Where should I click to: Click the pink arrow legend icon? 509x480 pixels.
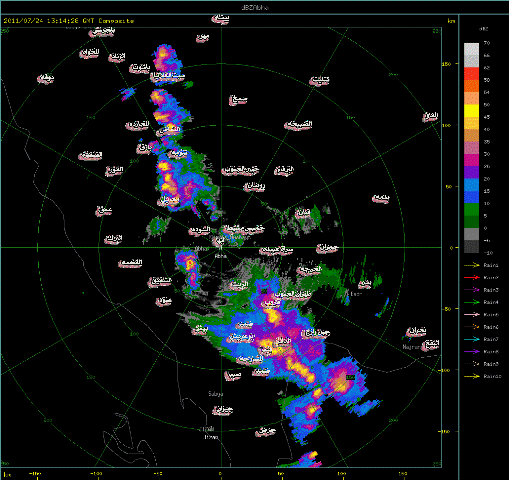[x=472, y=314]
